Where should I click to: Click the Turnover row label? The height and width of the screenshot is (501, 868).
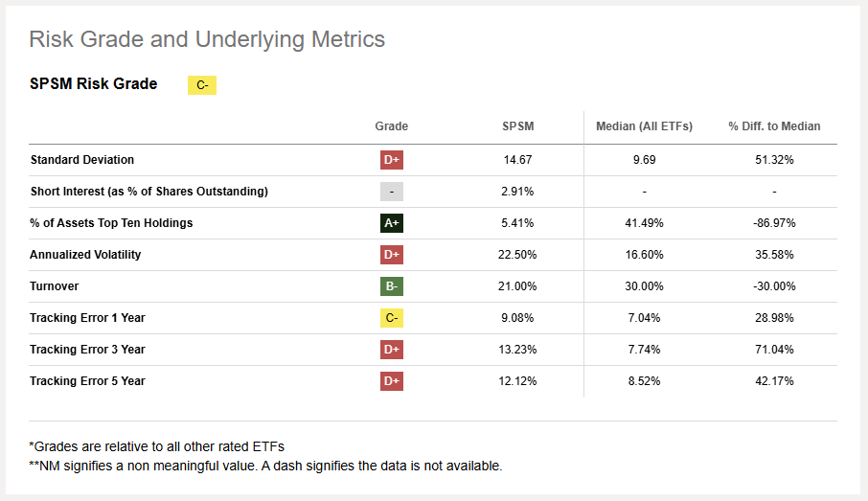[x=55, y=286]
